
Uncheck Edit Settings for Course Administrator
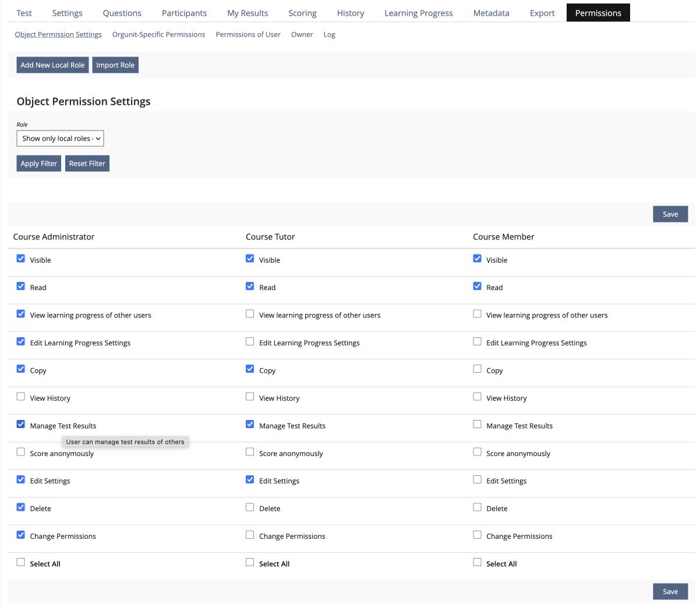[20, 480]
